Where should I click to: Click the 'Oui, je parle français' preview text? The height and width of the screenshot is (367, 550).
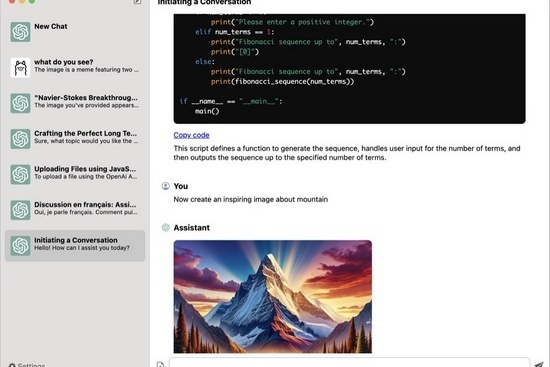pyautogui.click(x=86, y=212)
